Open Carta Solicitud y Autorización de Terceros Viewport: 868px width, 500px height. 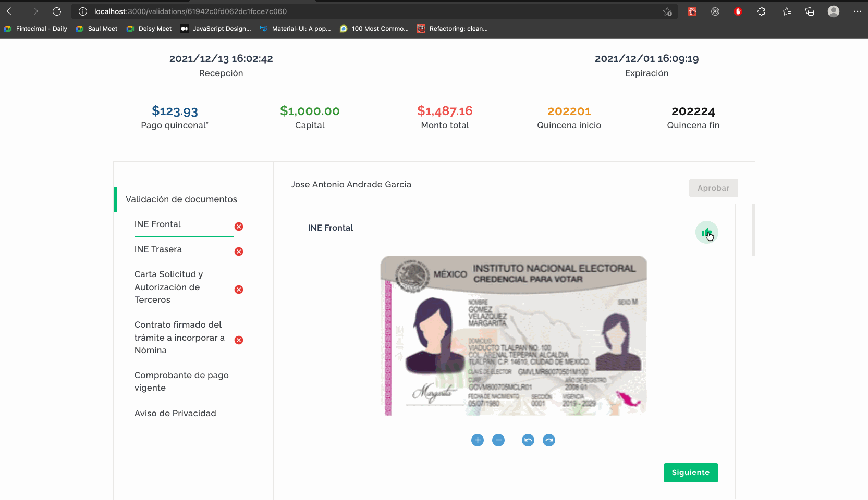coord(168,287)
